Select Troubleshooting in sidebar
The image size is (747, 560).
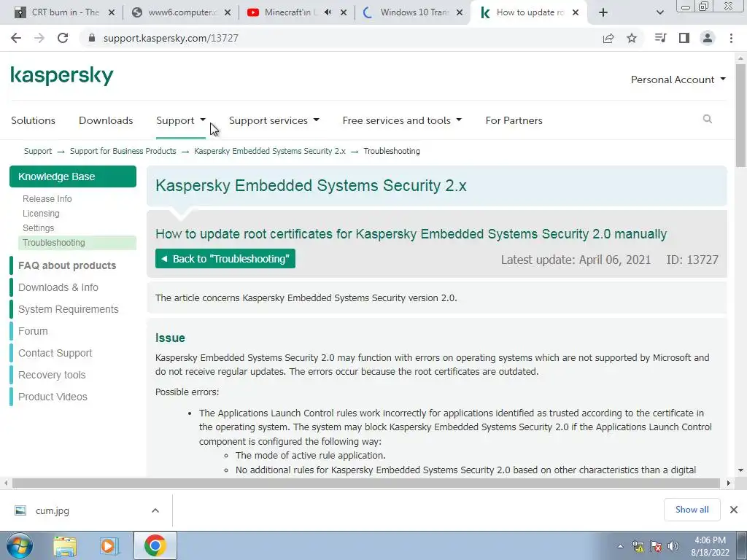[77, 243]
